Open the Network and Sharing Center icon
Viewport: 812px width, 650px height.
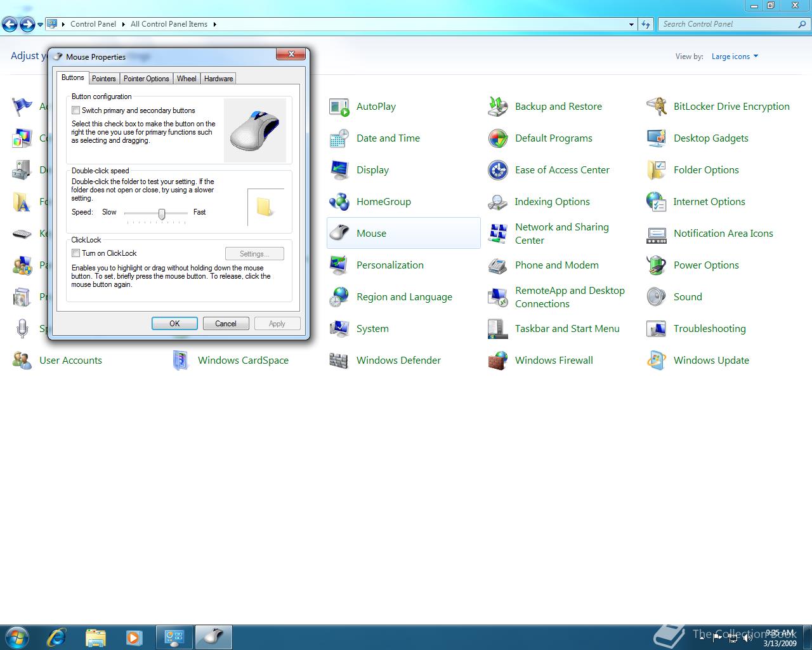497,234
